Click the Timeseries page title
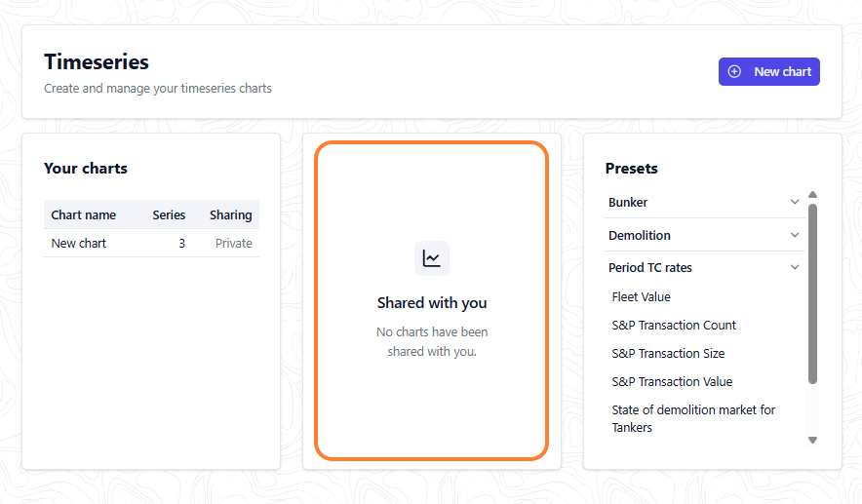 coord(97,62)
